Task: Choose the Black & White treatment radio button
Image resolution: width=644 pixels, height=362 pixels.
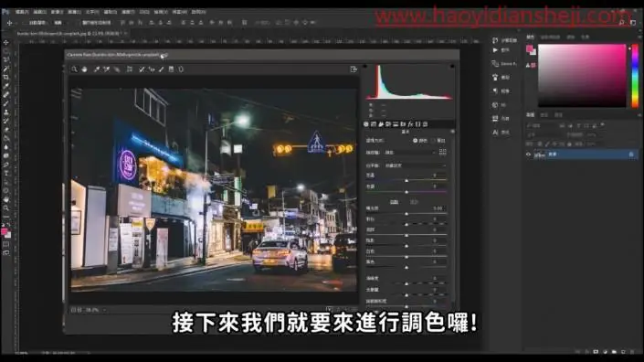Action: [x=434, y=141]
